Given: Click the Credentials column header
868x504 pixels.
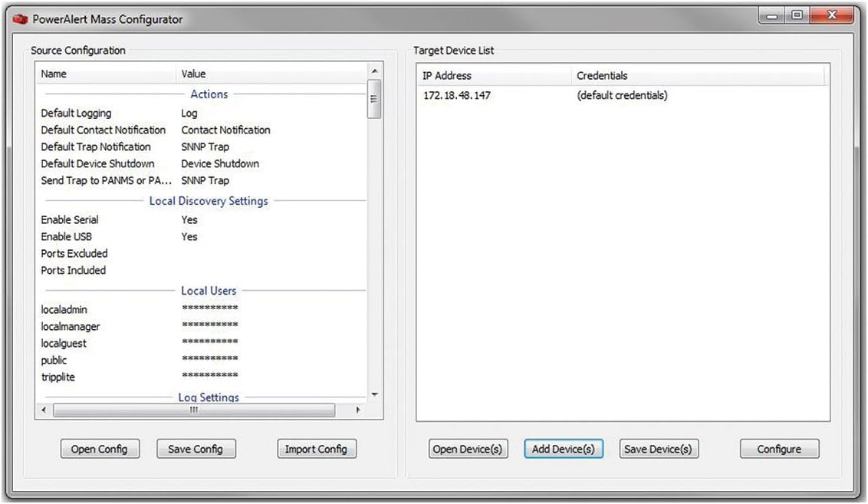Looking at the screenshot, I should point(698,75).
